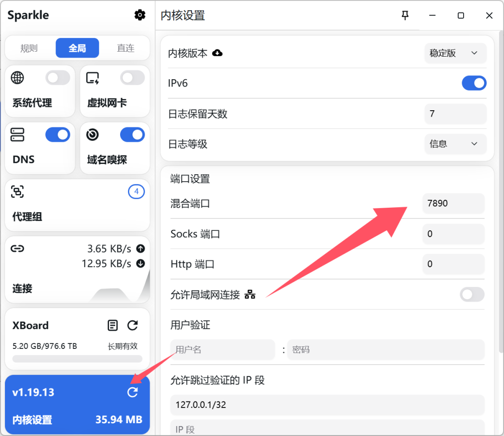Click the 日志保留天数 input field

tap(455, 114)
